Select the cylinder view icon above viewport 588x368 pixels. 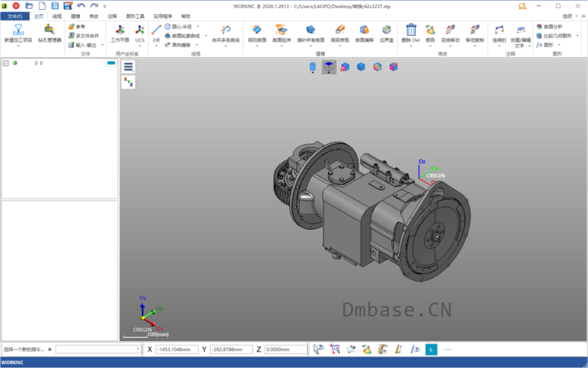312,67
